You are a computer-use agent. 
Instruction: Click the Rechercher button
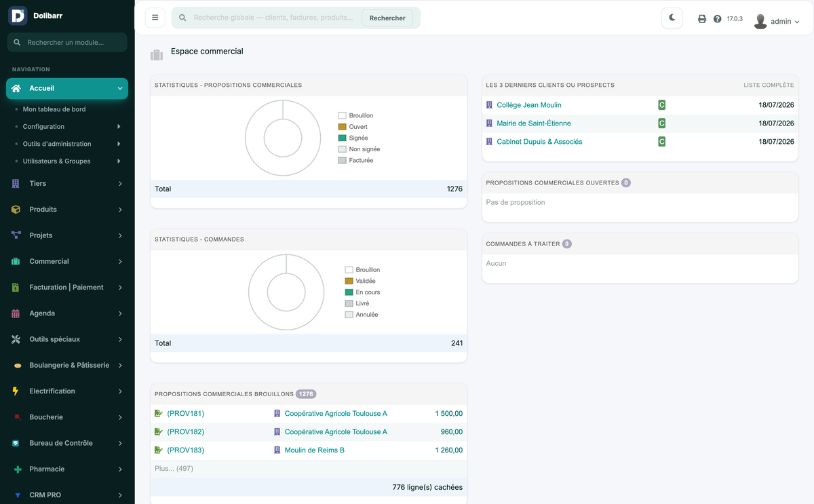click(x=387, y=18)
